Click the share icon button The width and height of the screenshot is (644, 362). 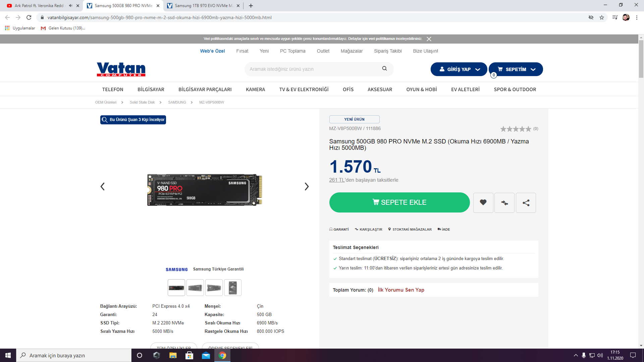click(526, 202)
